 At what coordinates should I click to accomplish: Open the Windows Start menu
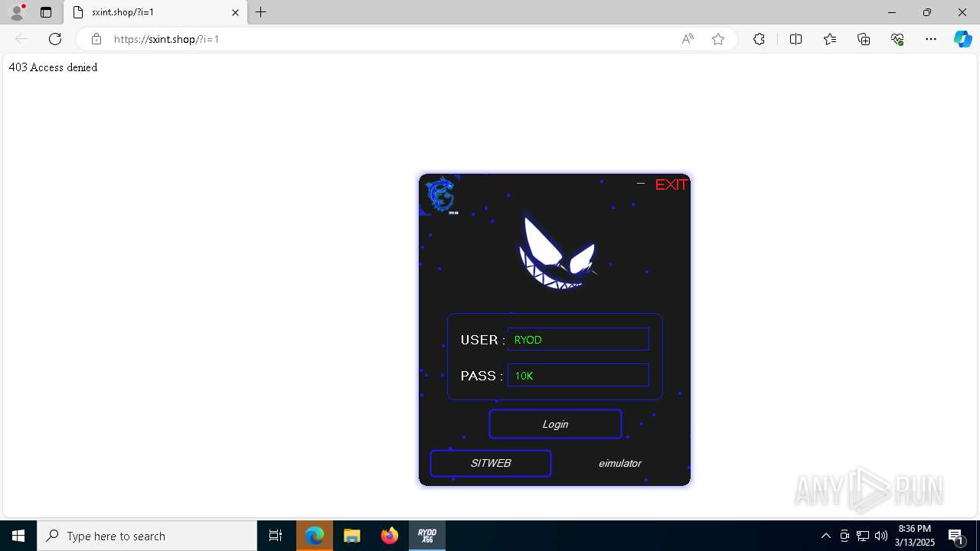(18, 536)
